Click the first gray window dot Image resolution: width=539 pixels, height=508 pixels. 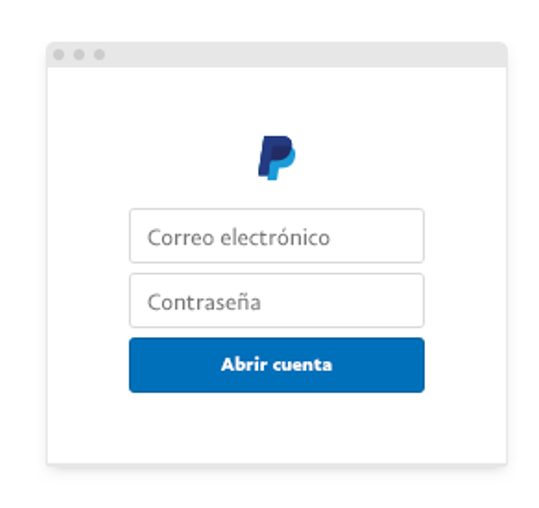(x=59, y=54)
